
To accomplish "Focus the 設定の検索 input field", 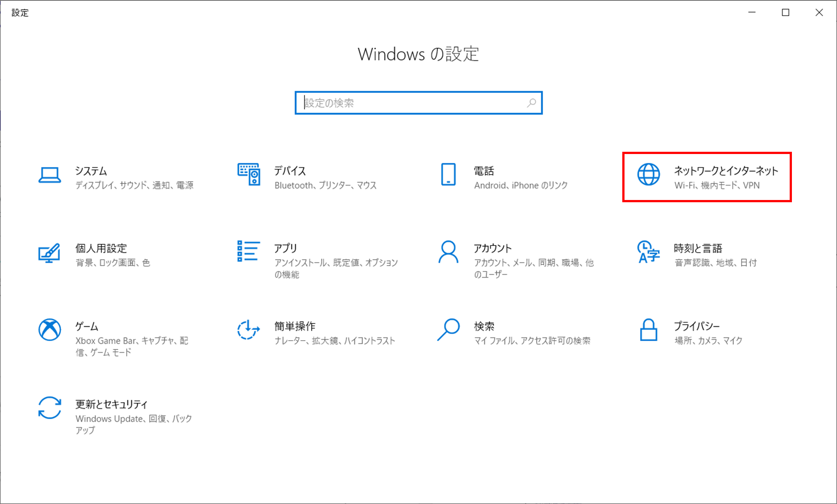I will pyautogui.click(x=418, y=103).
